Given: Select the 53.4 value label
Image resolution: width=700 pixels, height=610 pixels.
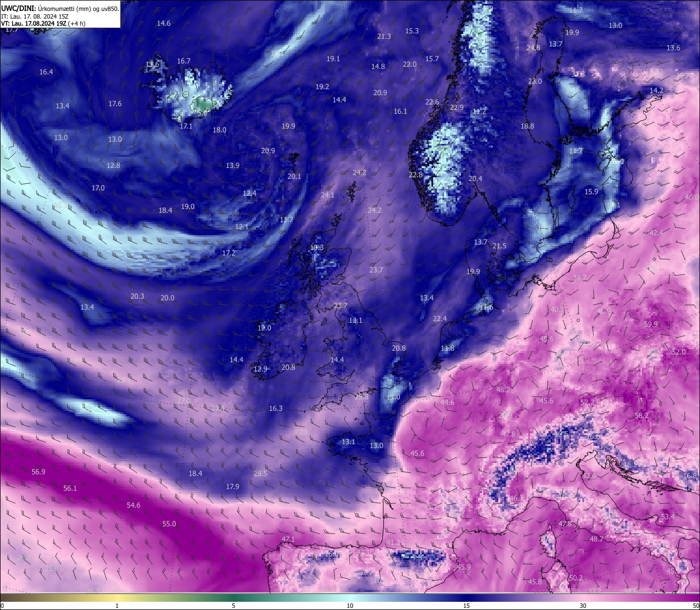Looking at the screenshot, I should coord(668,517).
